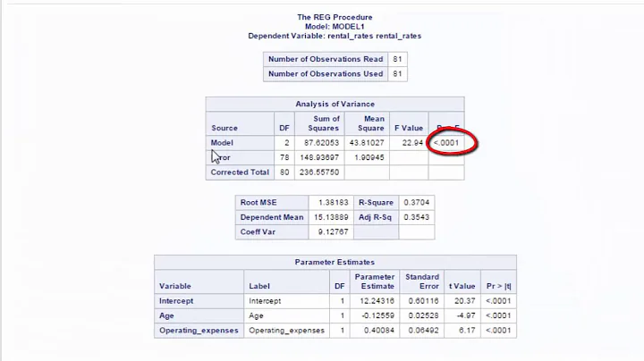Click the Observations Read value 81
The height and width of the screenshot is (361, 644).
pos(397,59)
